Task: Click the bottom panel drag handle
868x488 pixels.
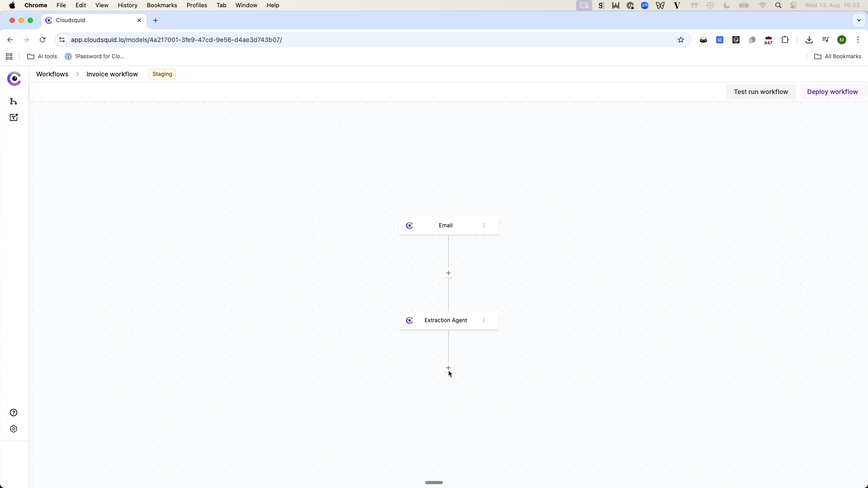Action: (434, 483)
